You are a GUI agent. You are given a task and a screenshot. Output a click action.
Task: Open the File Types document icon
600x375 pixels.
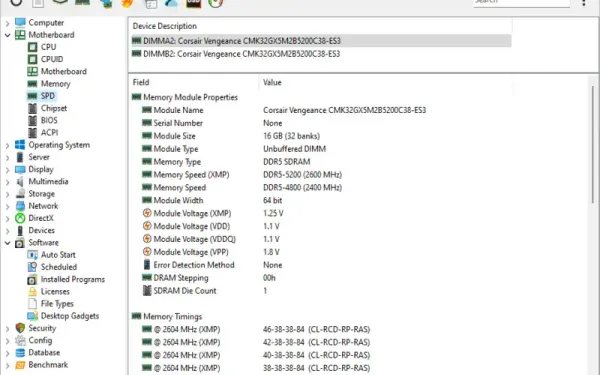pos(33,304)
